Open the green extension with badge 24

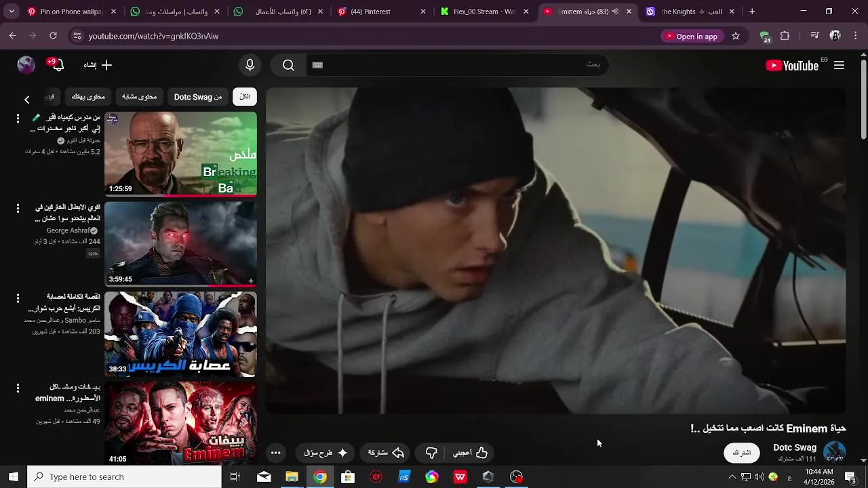point(765,37)
